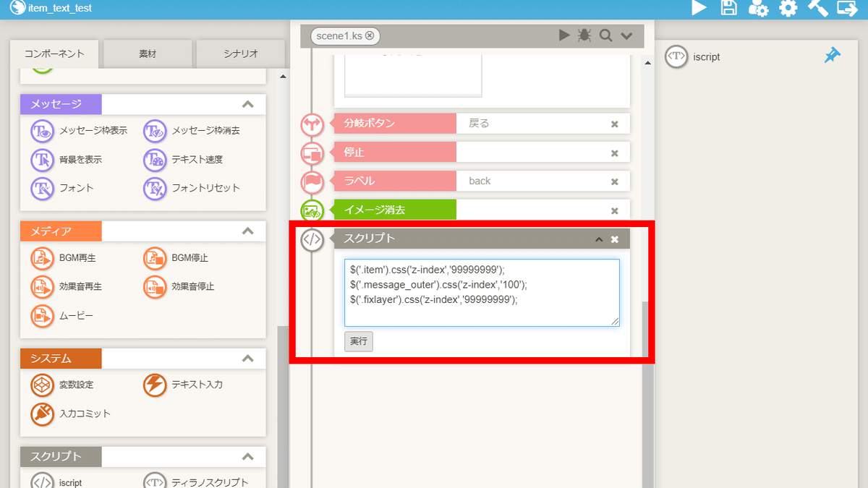Expand the scene toolbar chevron menu
868x488 pixels.
(626, 35)
